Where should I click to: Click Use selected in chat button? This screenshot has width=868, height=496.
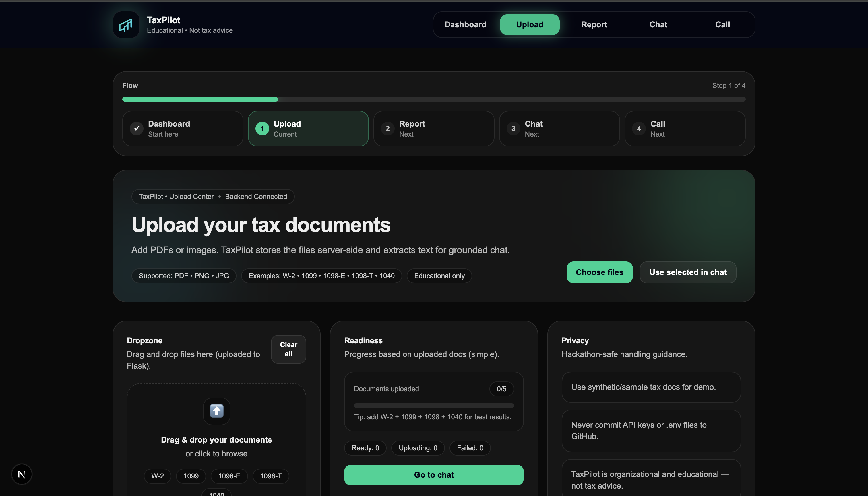click(x=688, y=272)
